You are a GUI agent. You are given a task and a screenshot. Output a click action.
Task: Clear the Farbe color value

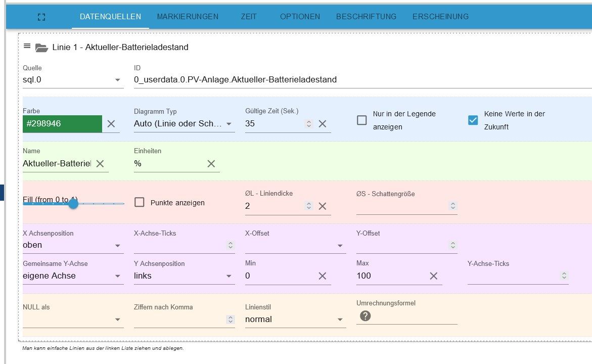tap(111, 124)
